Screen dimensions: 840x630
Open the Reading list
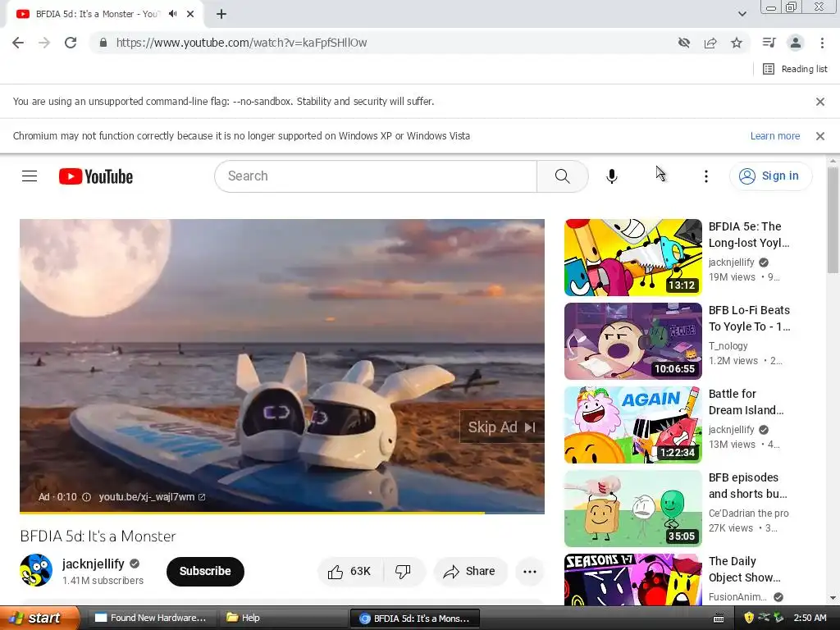(795, 69)
